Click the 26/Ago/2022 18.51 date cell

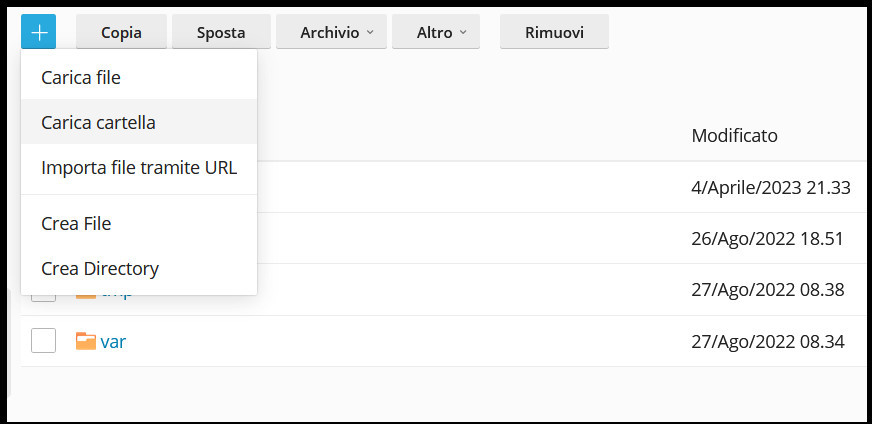pos(767,238)
